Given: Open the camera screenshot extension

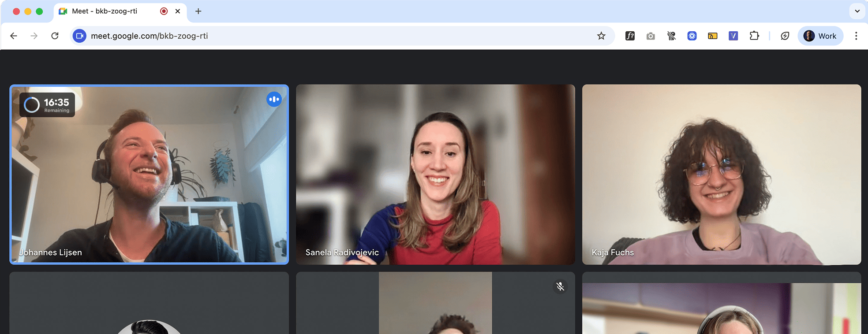Looking at the screenshot, I should 651,36.
